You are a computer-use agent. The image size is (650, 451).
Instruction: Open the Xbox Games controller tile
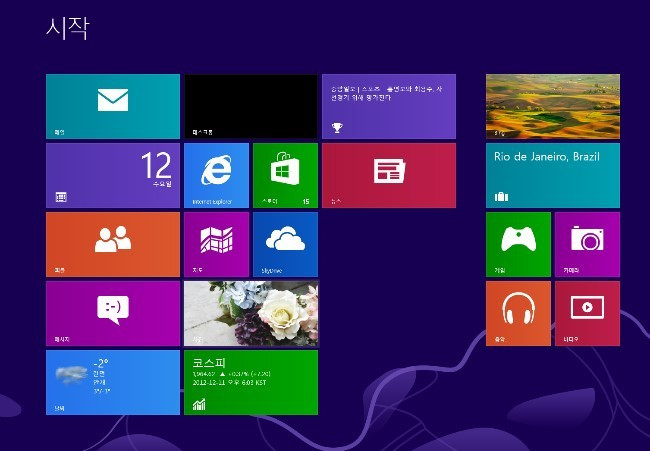click(x=518, y=245)
